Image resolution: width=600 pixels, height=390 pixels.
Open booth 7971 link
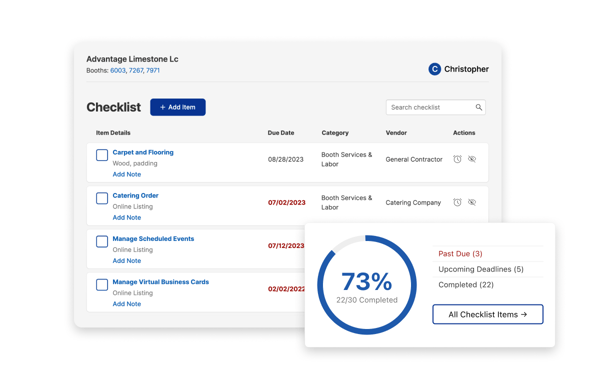(x=153, y=70)
